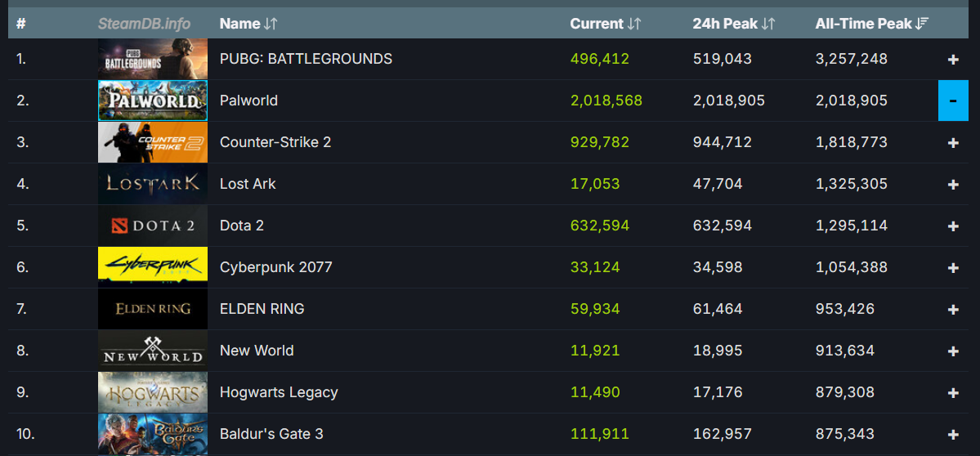Screen dimensions: 980x456
Task: Open the New World name link
Action: click(x=257, y=351)
